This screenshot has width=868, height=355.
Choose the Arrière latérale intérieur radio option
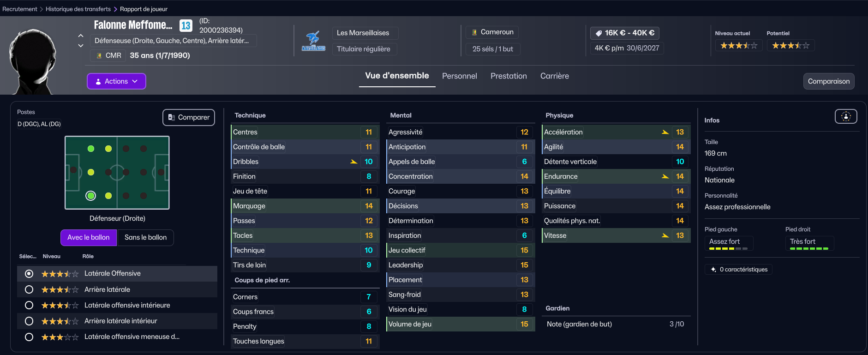pos(29,321)
